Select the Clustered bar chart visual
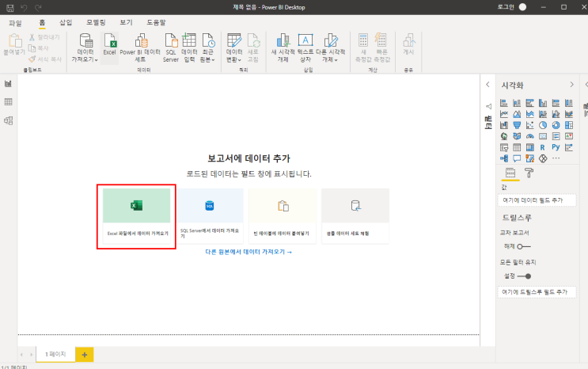Viewport: 588px width, 369px height. point(530,103)
